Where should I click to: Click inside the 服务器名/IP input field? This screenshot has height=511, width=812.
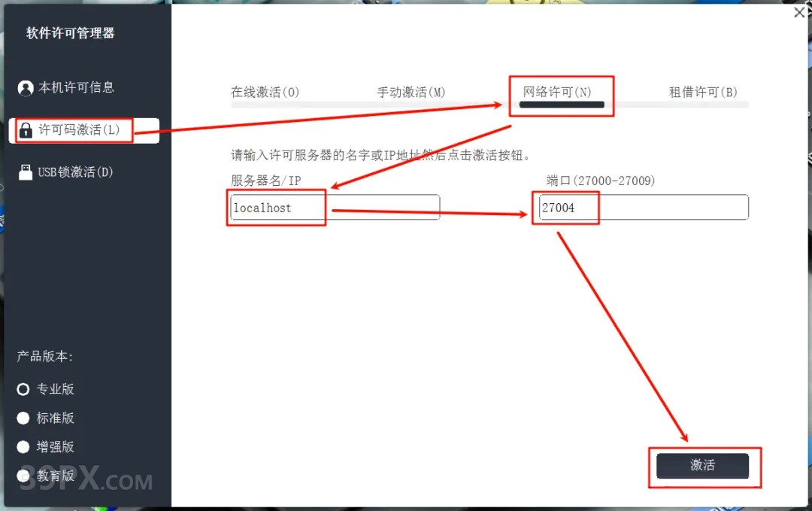click(x=335, y=207)
